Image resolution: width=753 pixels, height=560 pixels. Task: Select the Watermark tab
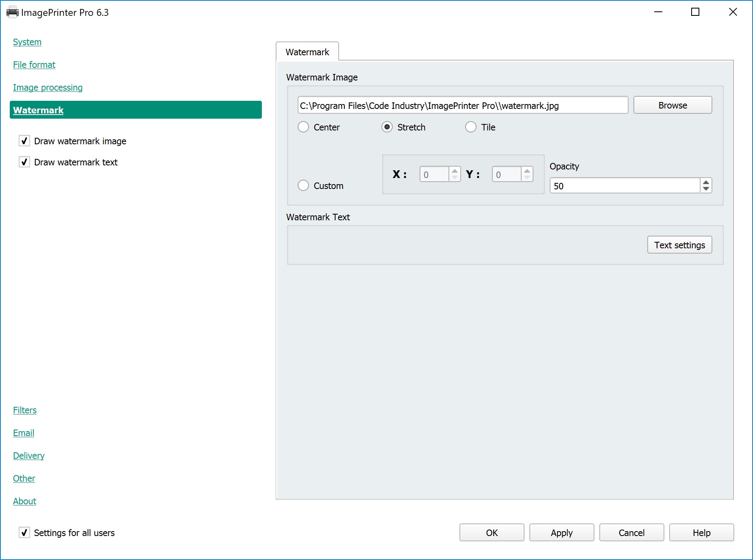click(x=307, y=52)
